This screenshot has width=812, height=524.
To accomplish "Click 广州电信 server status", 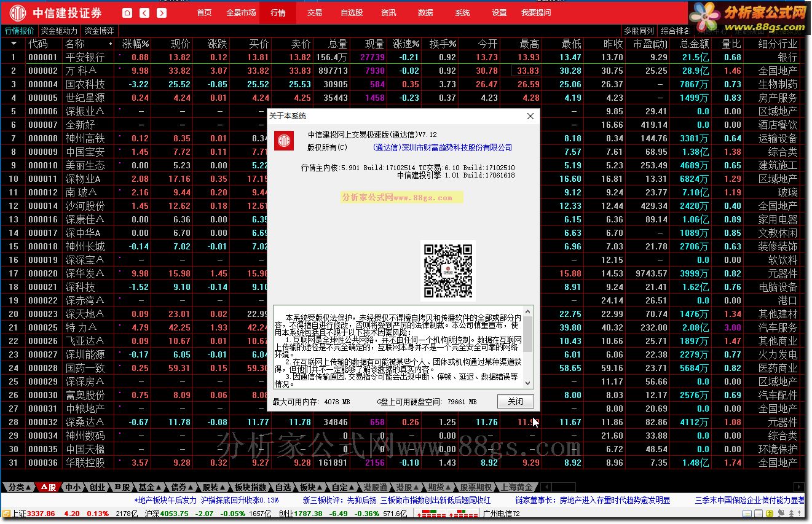I will 502,514.
